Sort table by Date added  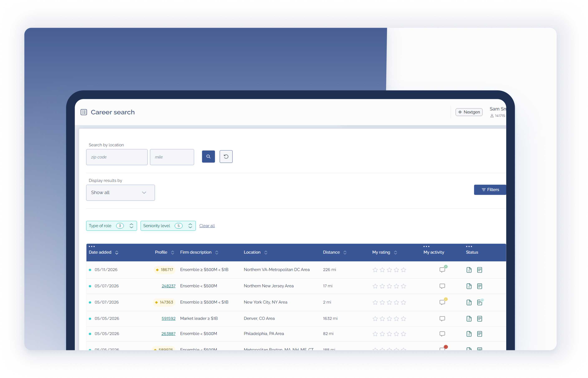click(117, 253)
